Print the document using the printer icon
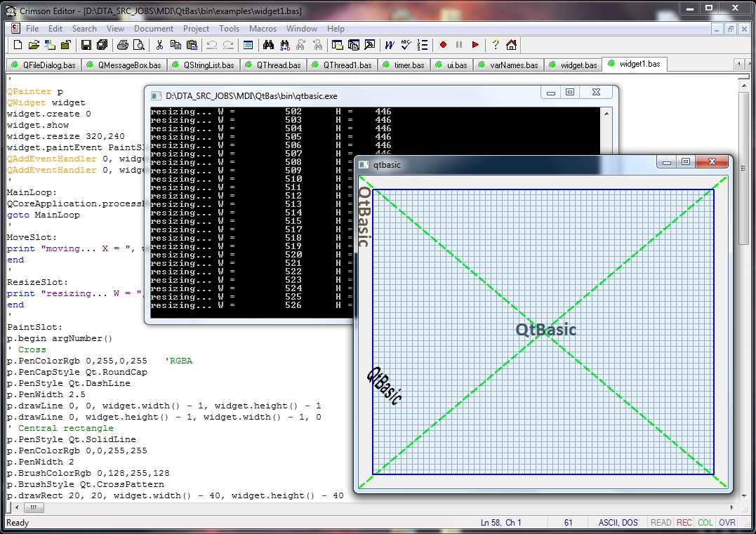Screen dimensions: 756x534 [x=123, y=45]
